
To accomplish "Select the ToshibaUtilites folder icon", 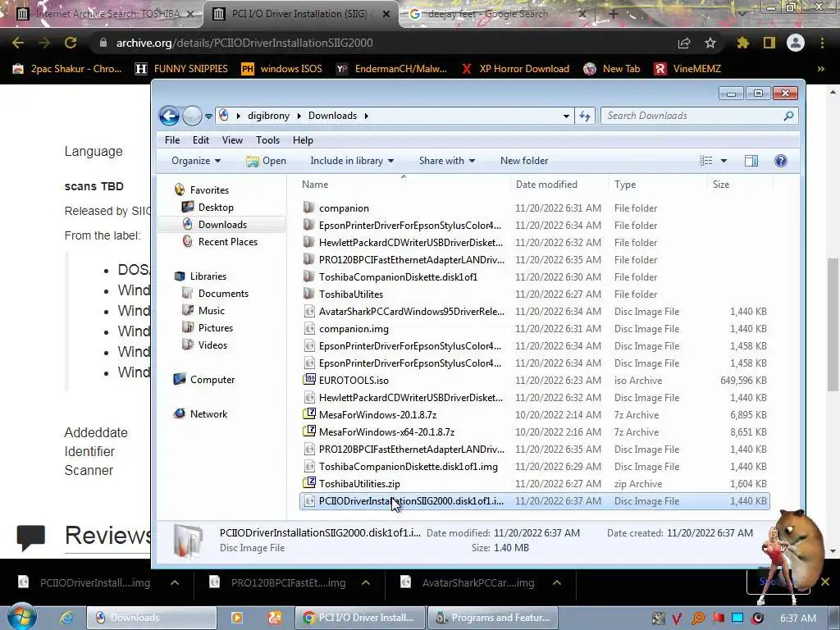I will (x=308, y=294).
